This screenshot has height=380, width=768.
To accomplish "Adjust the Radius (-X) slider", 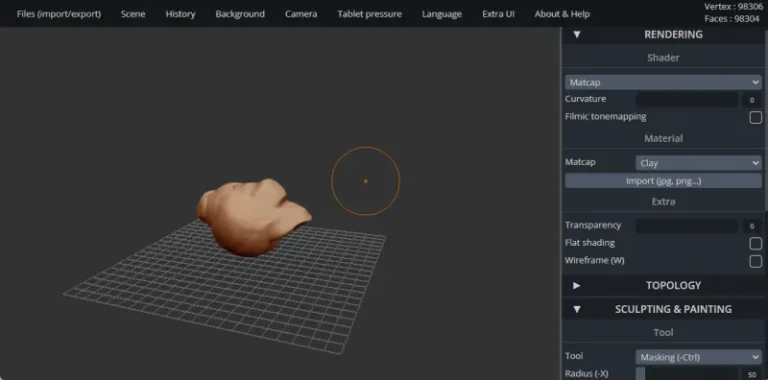I will point(687,374).
